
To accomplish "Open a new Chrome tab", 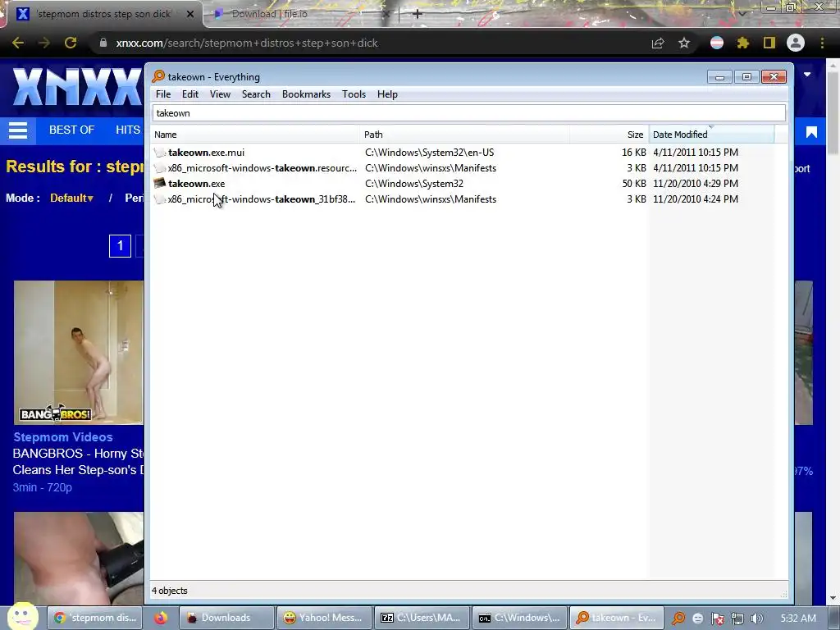I will 418,14.
